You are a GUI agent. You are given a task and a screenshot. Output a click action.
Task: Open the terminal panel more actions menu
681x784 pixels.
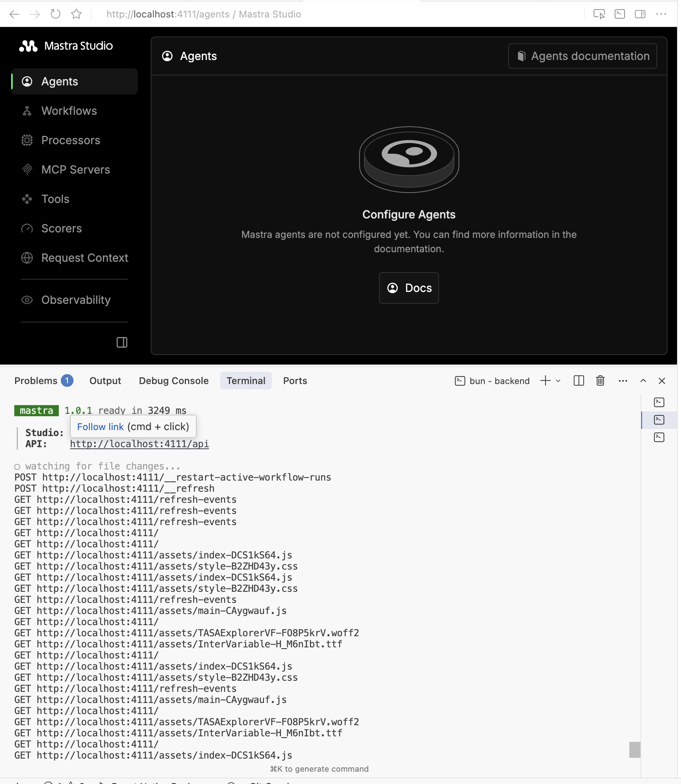point(623,381)
